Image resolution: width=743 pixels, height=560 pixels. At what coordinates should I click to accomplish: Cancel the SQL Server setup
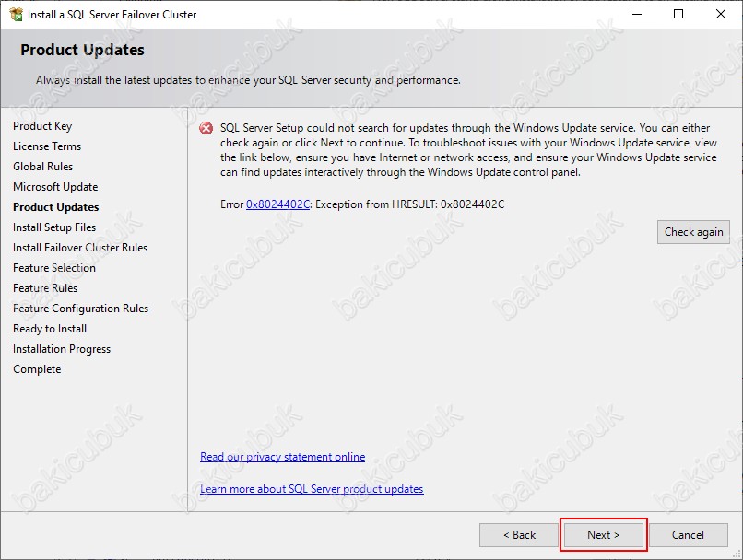click(688, 535)
